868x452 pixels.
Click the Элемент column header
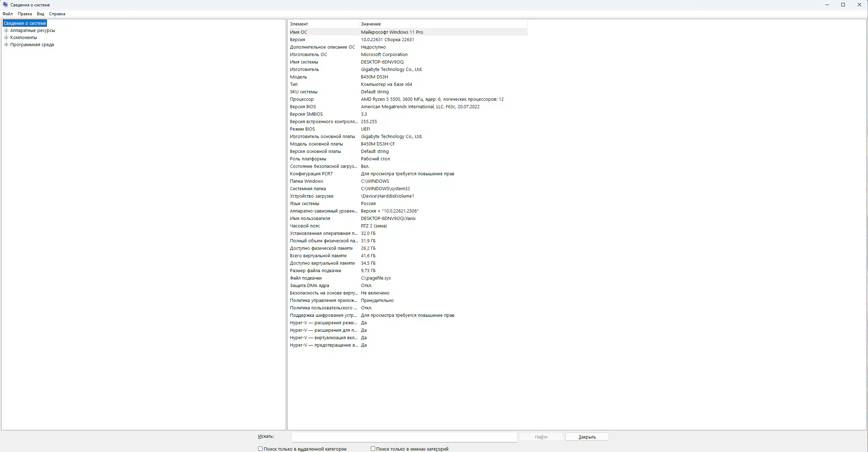point(323,24)
